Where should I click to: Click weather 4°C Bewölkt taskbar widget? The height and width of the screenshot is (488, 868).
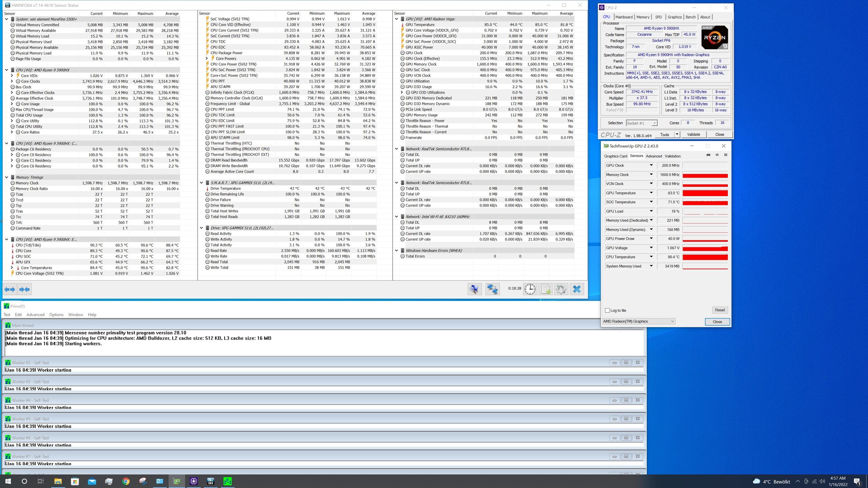tap(772, 482)
